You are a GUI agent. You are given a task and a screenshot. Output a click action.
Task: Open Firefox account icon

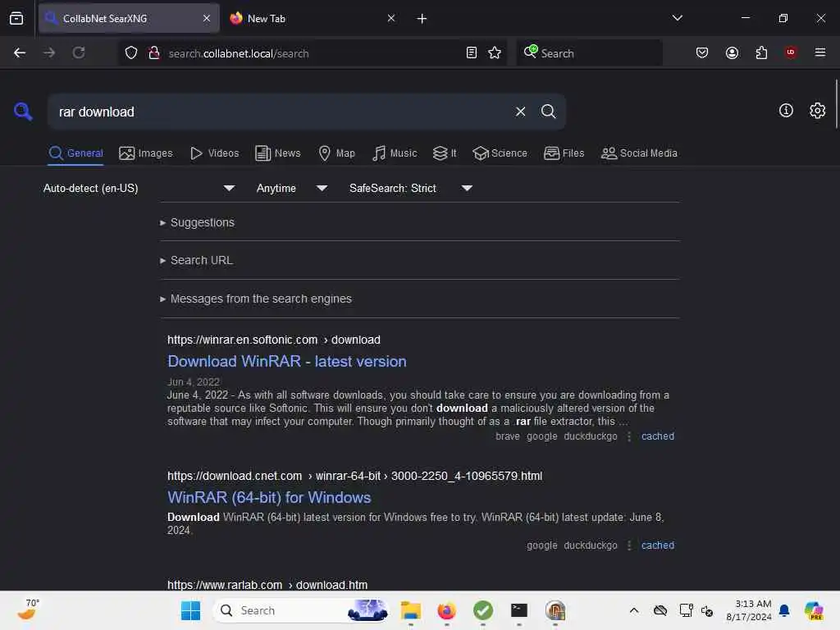click(x=732, y=52)
